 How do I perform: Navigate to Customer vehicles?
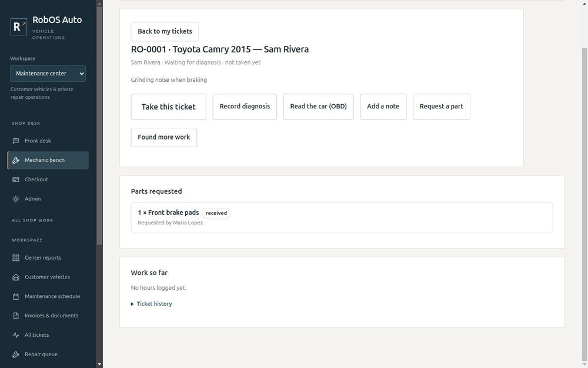[x=48, y=277]
